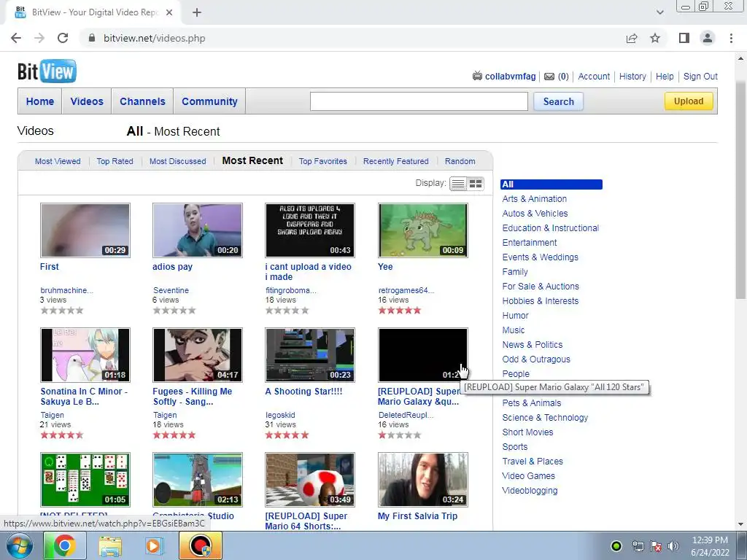Viewport: 747px width, 560px height.
Task: Click Action Center flag tray icon
Action: click(656, 546)
